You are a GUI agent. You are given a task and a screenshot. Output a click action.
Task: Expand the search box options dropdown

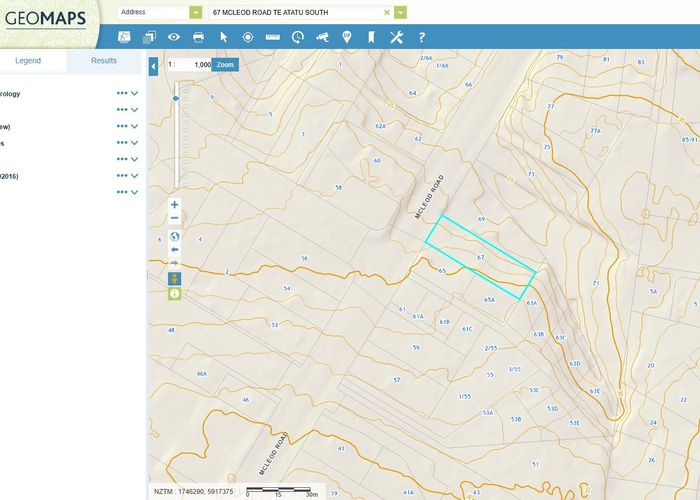point(400,12)
